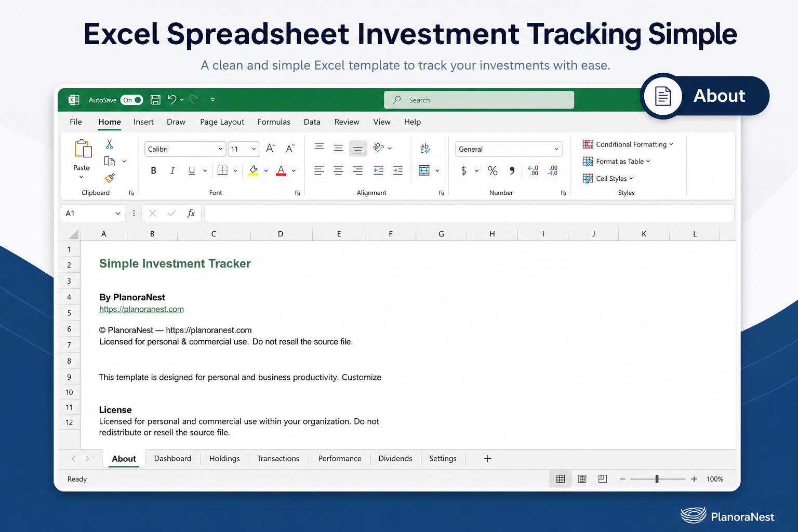Undo the last action
This screenshot has width=798, height=532.
[172, 100]
